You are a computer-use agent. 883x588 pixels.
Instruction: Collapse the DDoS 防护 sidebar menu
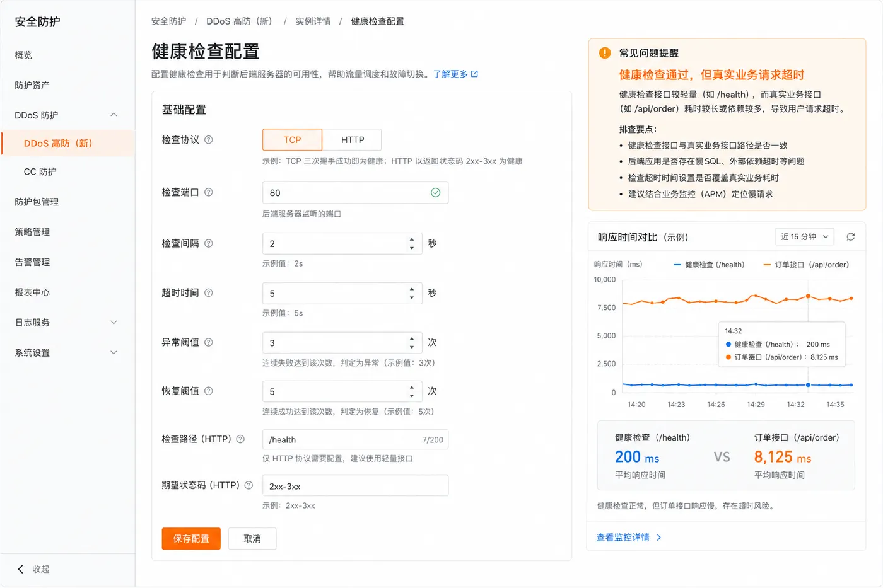114,115
